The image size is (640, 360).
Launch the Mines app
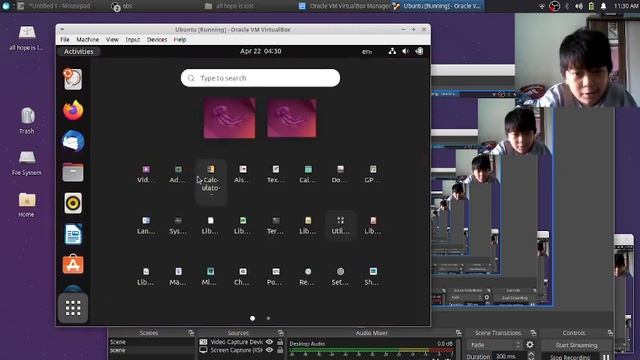pos(210,276)
